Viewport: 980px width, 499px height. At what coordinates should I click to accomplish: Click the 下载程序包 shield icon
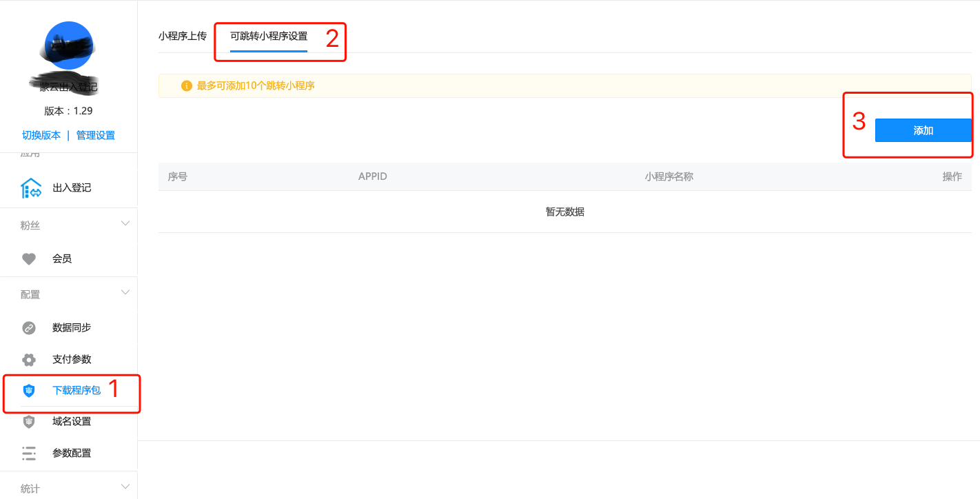[x=29, y=391]
